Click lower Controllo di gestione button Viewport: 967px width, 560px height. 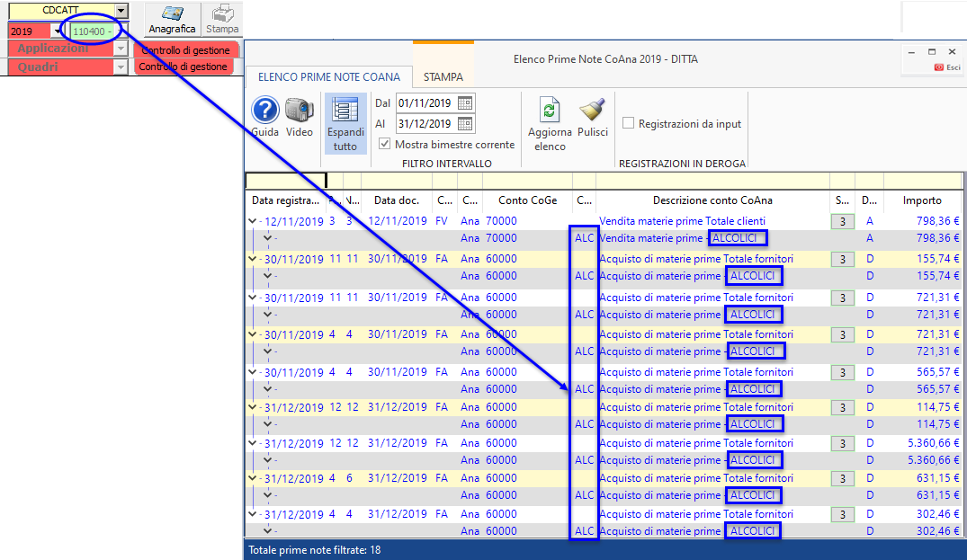click(x=184, y=67)
